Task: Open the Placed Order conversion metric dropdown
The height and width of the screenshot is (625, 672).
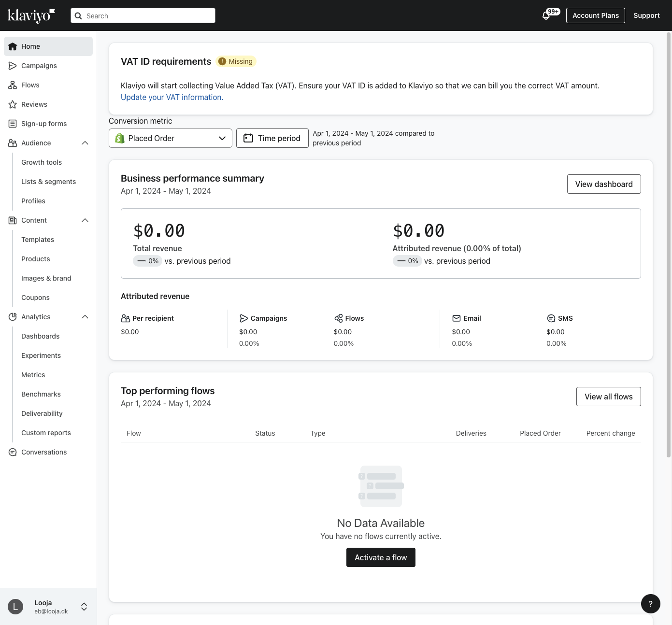Action: point(171,138)
